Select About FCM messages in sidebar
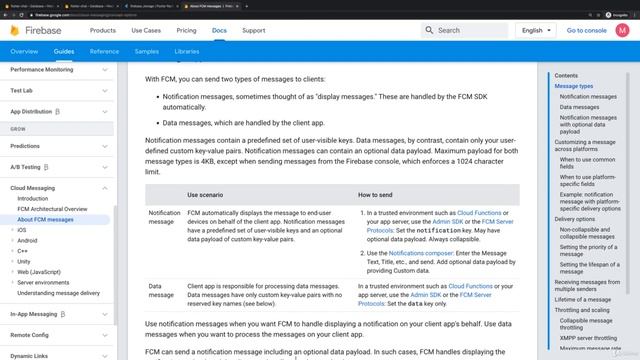The image size is (640, 360). 45,220
